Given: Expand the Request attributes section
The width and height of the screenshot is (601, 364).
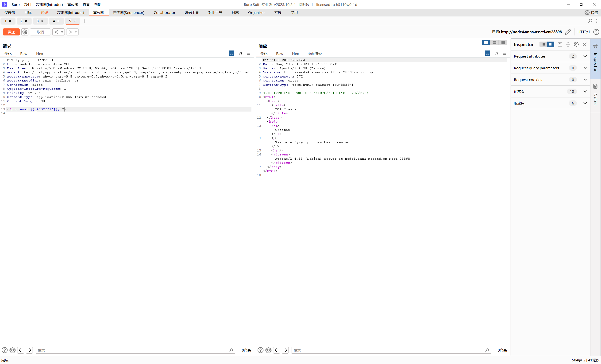Looking at the screenshot, I should [585, 56].
